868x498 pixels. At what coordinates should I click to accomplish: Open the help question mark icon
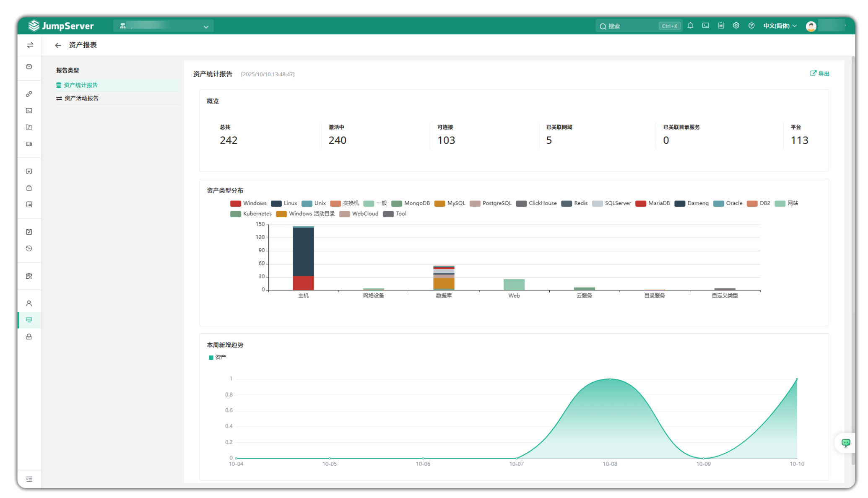[751, 26]
